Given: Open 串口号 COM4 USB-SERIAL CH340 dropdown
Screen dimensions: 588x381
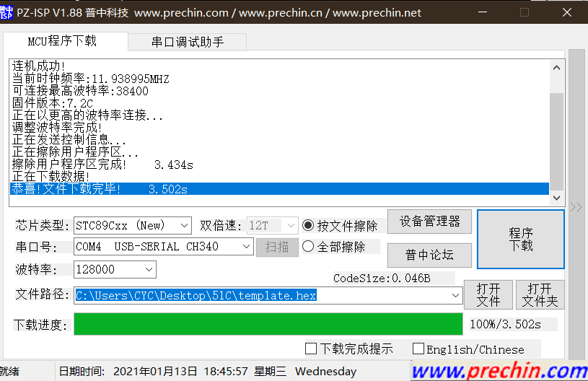Looking at the screenshot, I should click(164, 246).
